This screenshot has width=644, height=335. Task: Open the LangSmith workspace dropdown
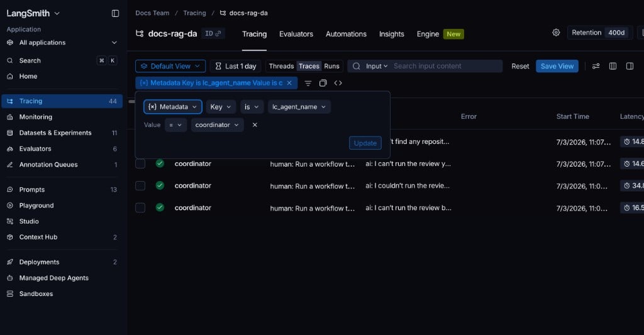[x=33, y=14]
